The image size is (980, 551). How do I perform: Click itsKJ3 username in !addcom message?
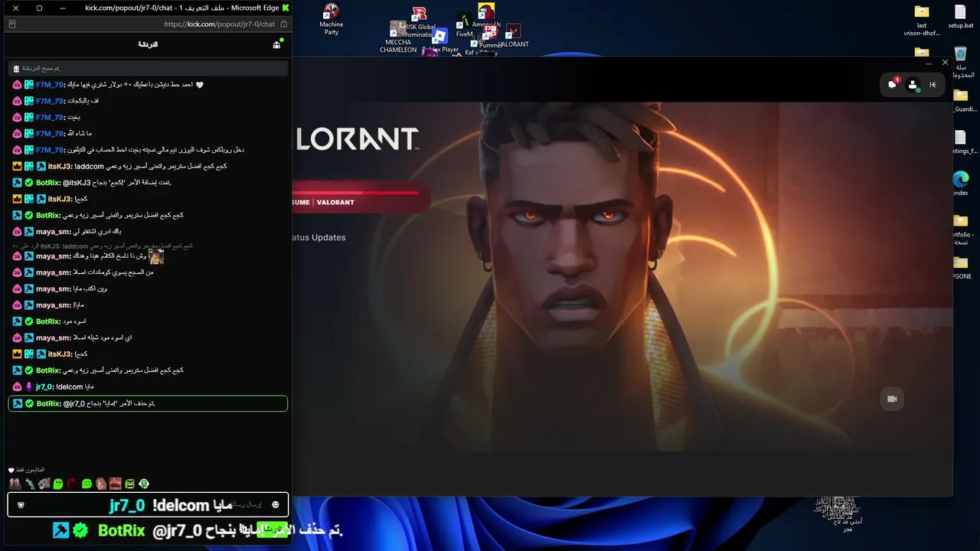(x=60, y=166)
